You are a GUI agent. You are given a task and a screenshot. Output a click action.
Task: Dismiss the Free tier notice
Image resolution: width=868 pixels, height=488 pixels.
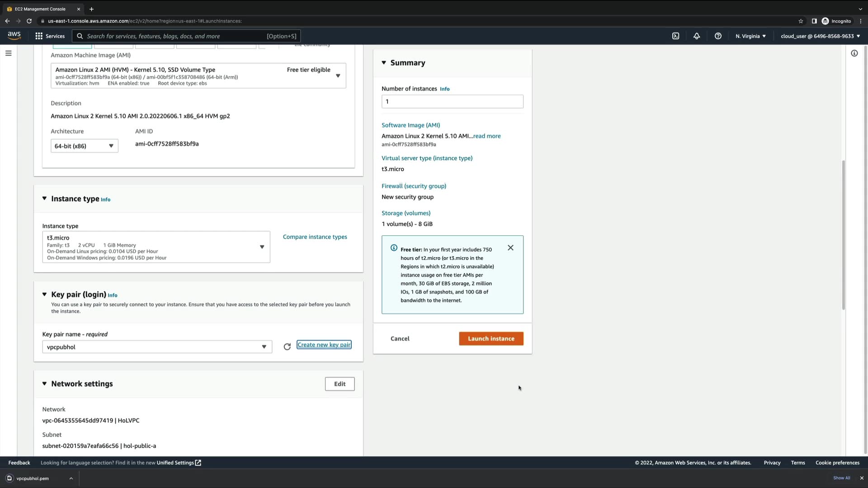pyautogui.click(x=510, y=248)
